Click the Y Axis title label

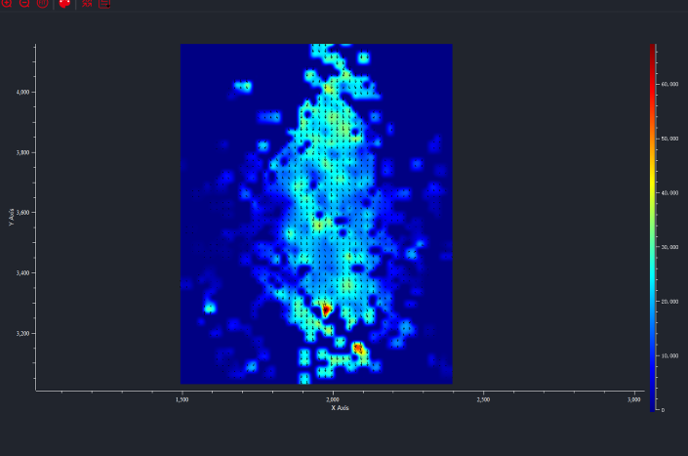click(12, 216)
